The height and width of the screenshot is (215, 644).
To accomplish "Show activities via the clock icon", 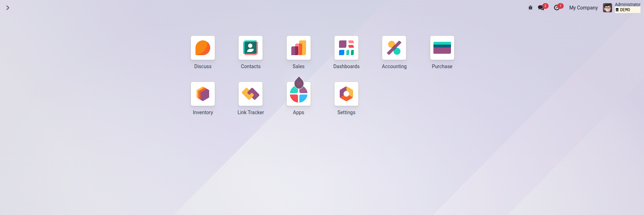I will coord(557,8).
